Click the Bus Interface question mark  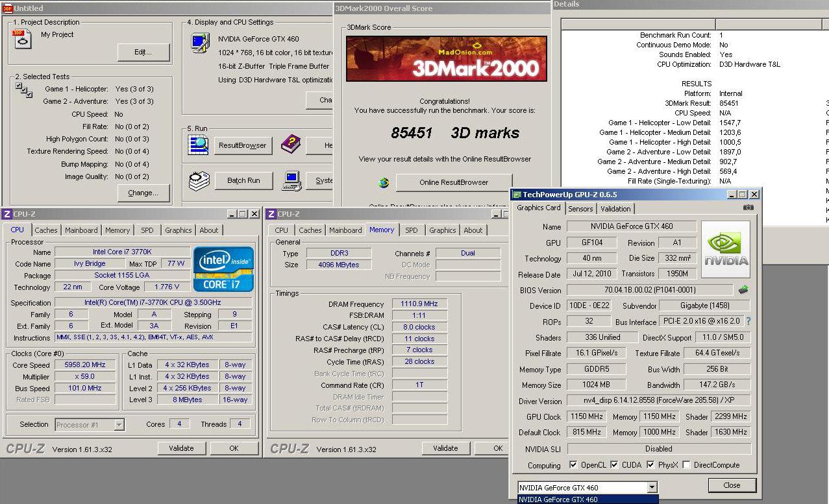[749, 321]
